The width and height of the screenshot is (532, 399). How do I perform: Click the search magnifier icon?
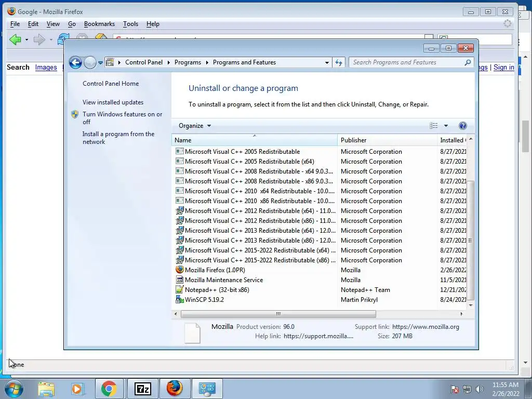[x=468, y=62]
